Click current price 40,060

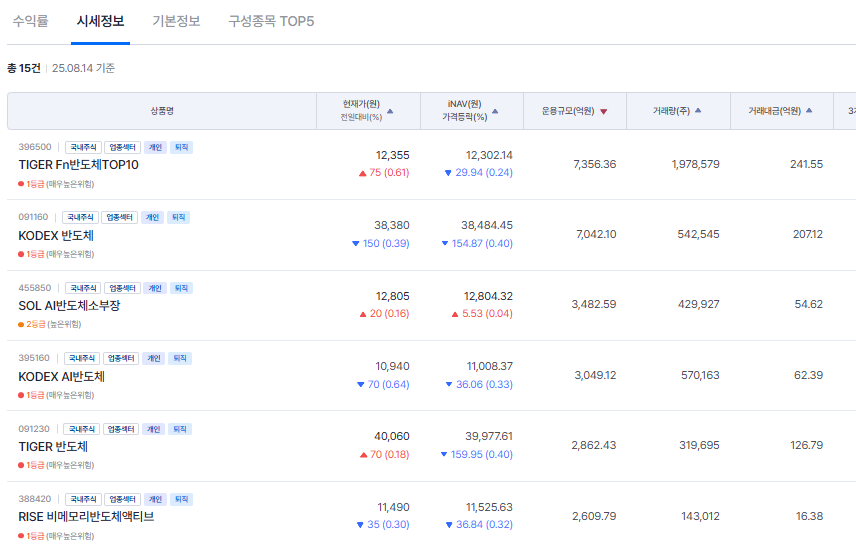[x=391, y=436]
